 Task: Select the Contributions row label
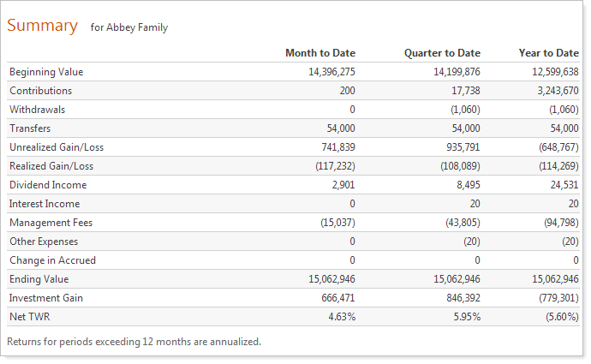click(x=40, y=91)
